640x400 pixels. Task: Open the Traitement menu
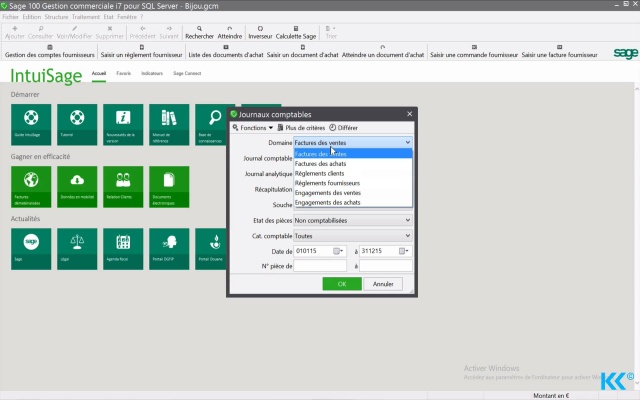pyautogui.click(x=88, y=17)
